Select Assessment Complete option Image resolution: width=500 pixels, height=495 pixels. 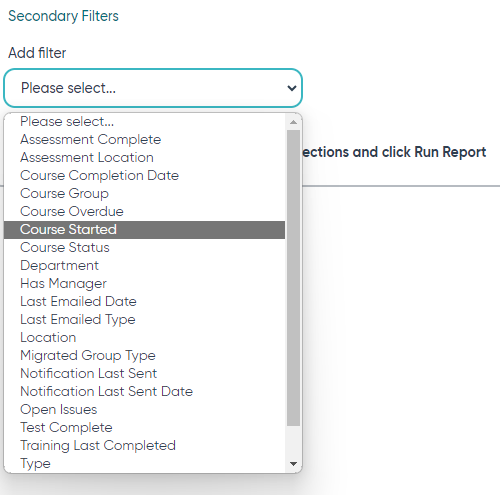pos(144,139)
